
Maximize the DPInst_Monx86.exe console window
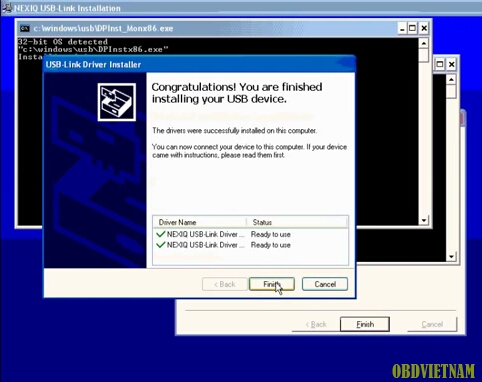[x=413, y=28]
